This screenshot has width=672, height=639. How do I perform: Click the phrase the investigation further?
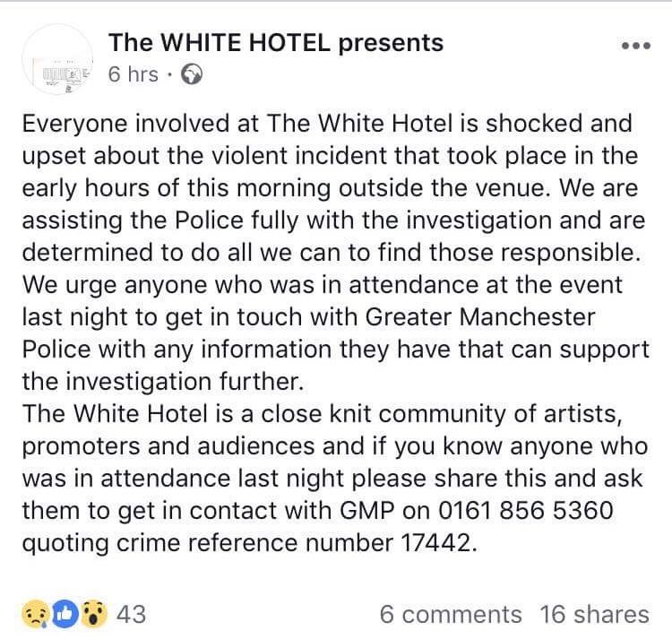[x=163, y=382]
